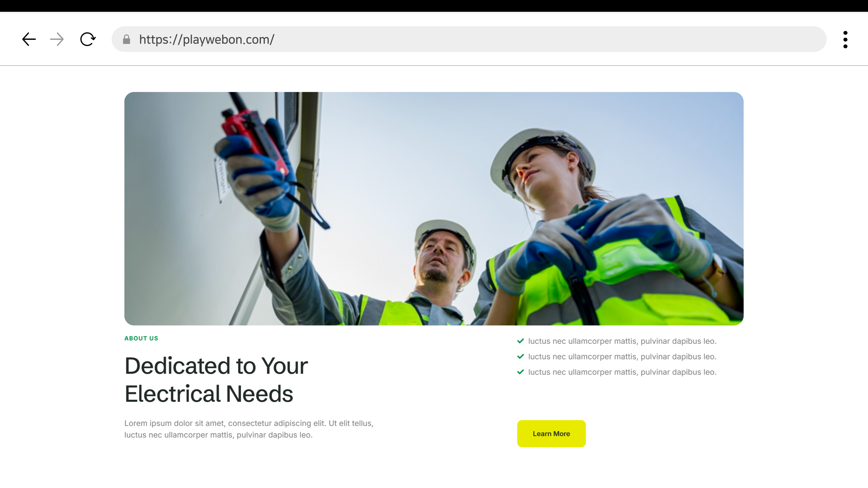Image resolution: width=868 pixels, height=488 pixels.
Task: Click the third green checkmark icon
Action: 520,372
